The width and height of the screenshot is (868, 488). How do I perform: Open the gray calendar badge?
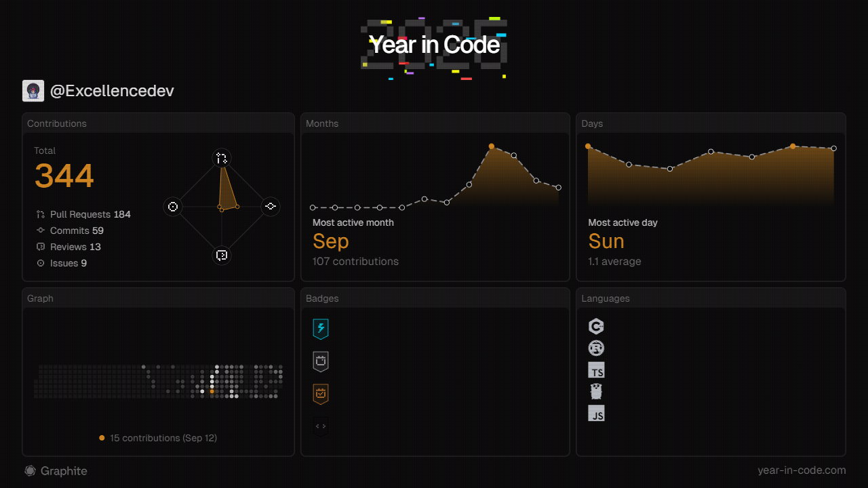tap(321, 361)
